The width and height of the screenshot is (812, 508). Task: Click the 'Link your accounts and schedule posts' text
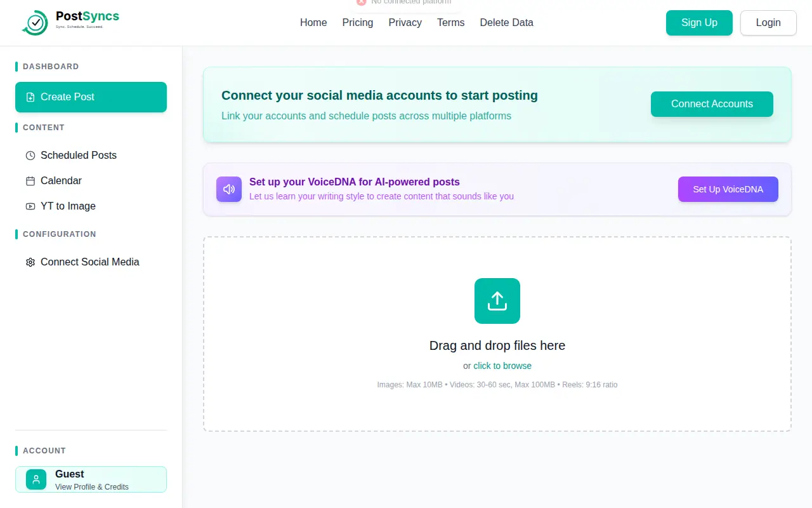tap(366, 116)
